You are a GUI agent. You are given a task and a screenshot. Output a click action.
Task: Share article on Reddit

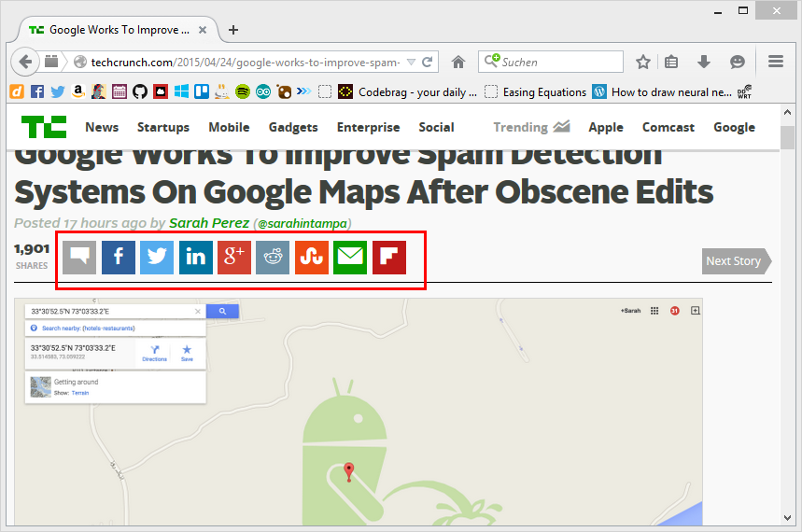pyautogui.click(x=273, y=258)
